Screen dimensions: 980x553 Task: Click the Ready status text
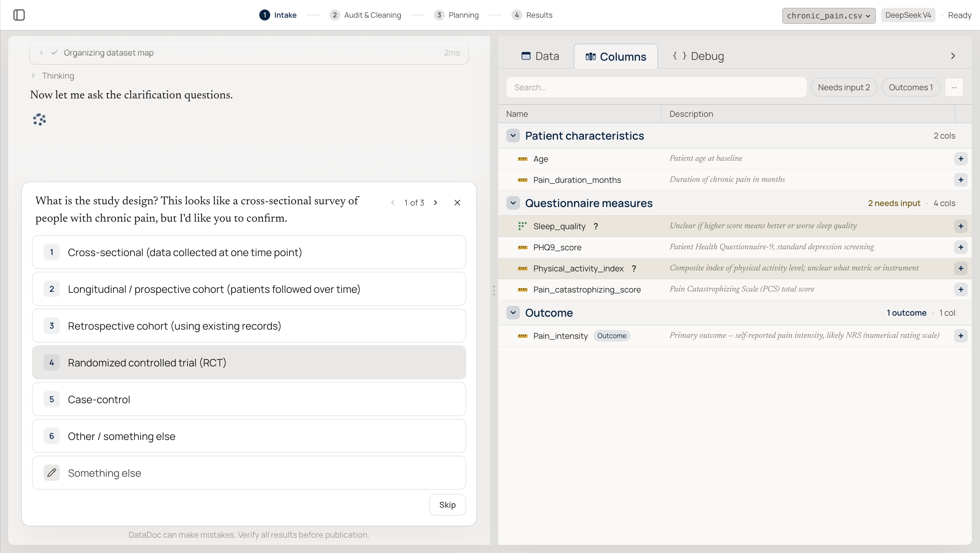coord(960,15)
